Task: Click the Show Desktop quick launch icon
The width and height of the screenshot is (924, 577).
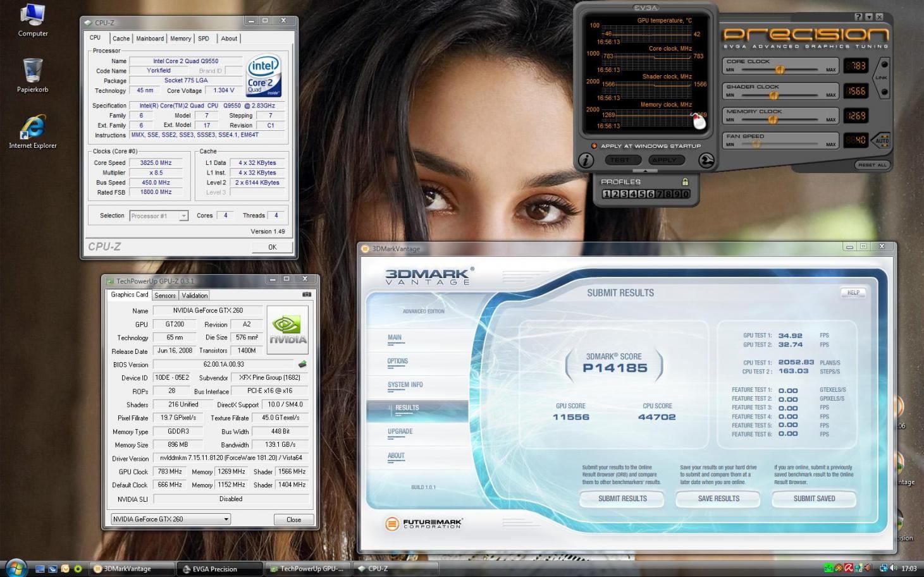Action: pyautogui.click(x=40, y=569)
